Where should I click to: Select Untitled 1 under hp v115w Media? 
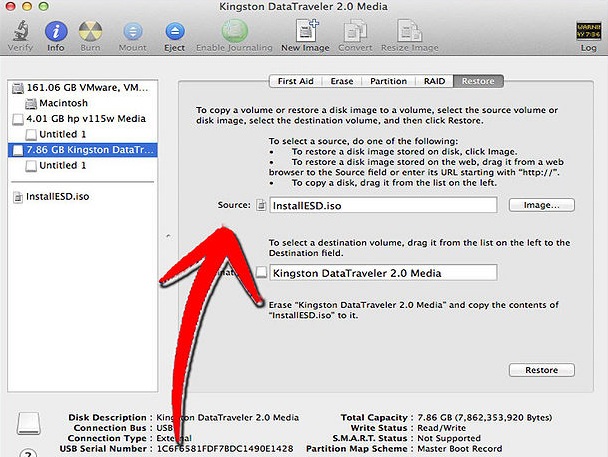coord(82,134)
